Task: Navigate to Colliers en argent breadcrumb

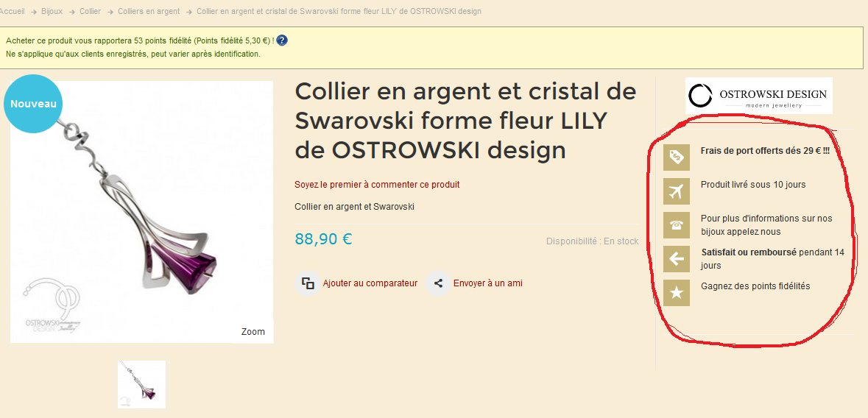Action: coord(149,11)
